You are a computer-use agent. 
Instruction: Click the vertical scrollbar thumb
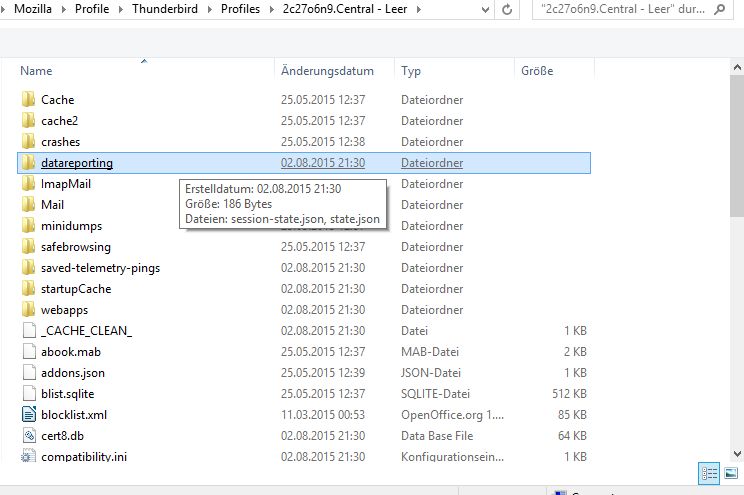tap(737, 146)
